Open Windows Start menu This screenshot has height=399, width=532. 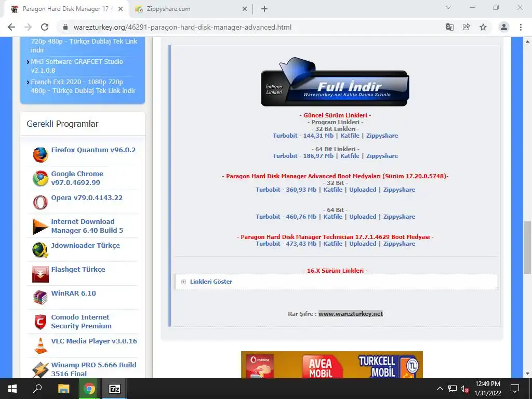[12, 389]
